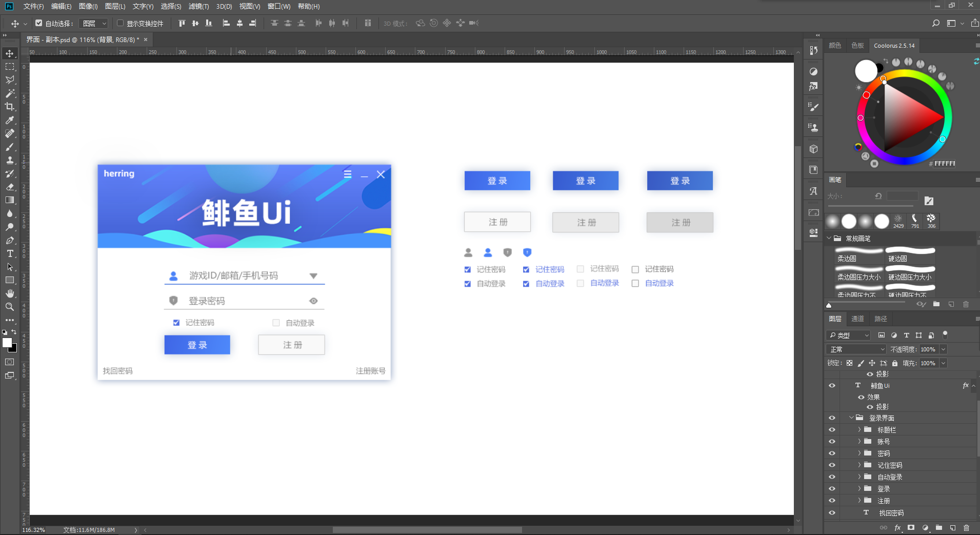Toggle visibility of 密码 group

pos(832,453)
